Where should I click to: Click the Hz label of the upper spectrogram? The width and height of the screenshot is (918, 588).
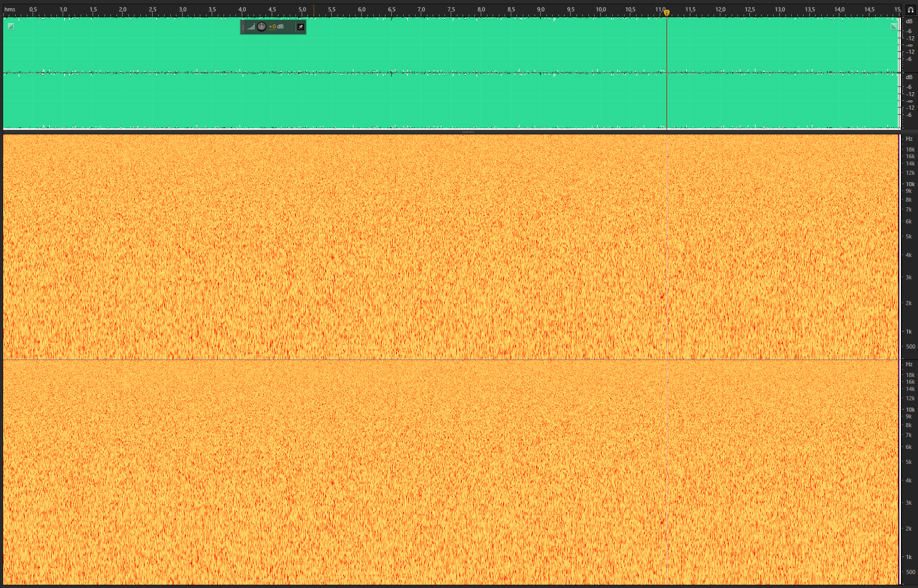coord(909,139)
